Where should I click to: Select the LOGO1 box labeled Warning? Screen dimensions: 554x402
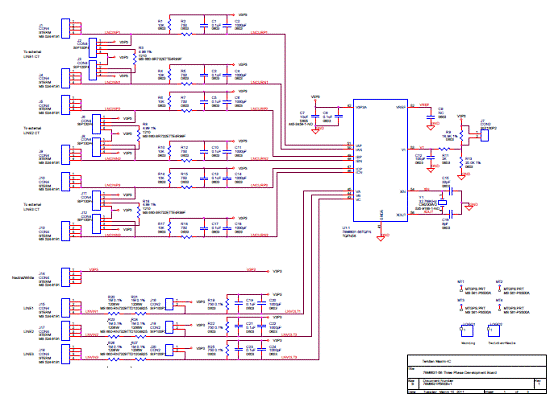click(467, 331)
